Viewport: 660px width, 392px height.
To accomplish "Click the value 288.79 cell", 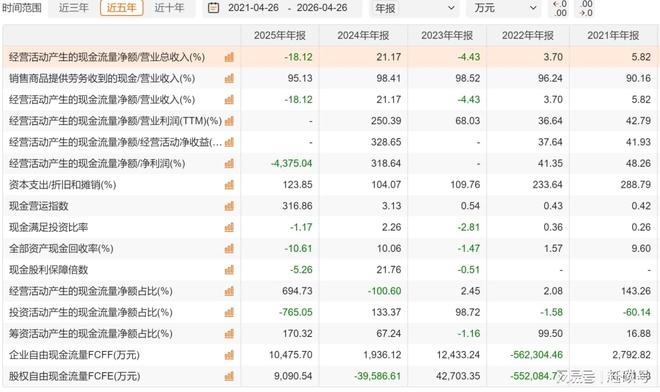I will tap(636, 185).
